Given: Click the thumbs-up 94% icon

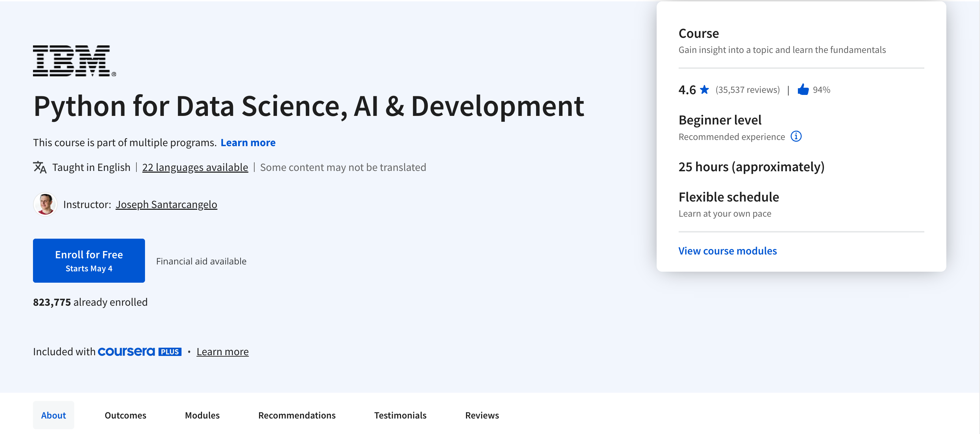Looking at the screenshot, I should point(803,89).
